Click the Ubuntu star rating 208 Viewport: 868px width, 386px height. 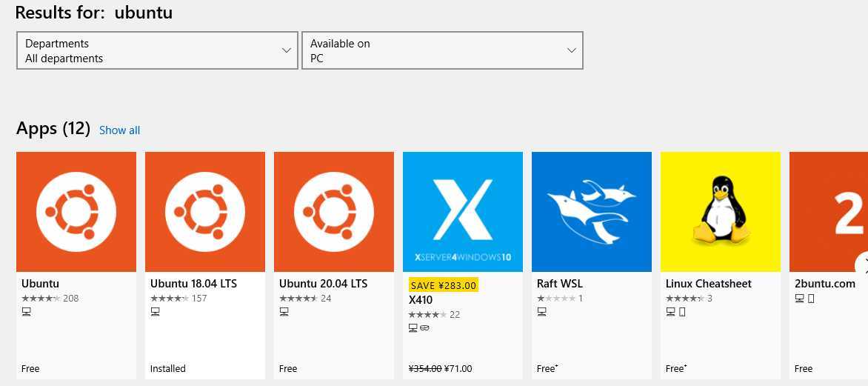[50, 299]
